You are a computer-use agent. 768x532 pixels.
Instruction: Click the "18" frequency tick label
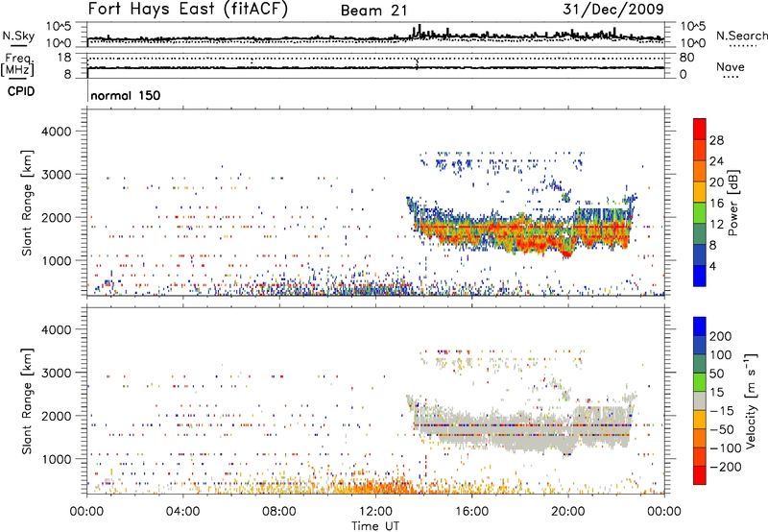63,58
